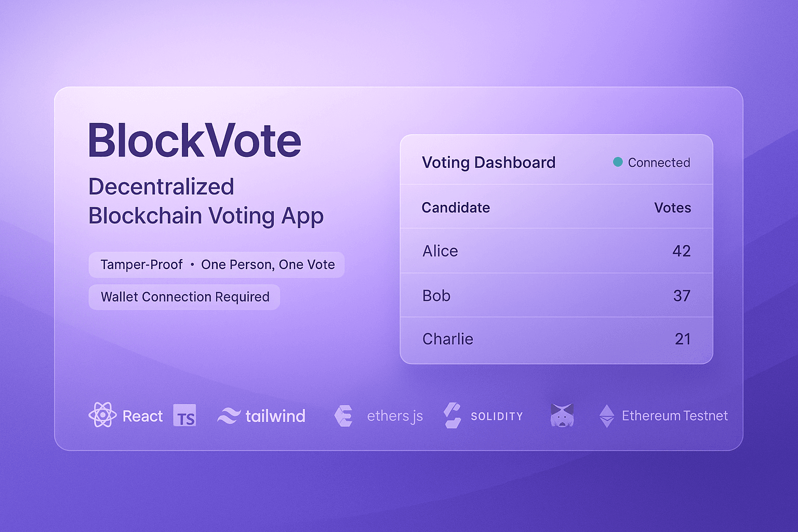The width and height of the screenshot is (798, 532).
Task: Click the BlockVote title
Action: (x=194, y=141)
